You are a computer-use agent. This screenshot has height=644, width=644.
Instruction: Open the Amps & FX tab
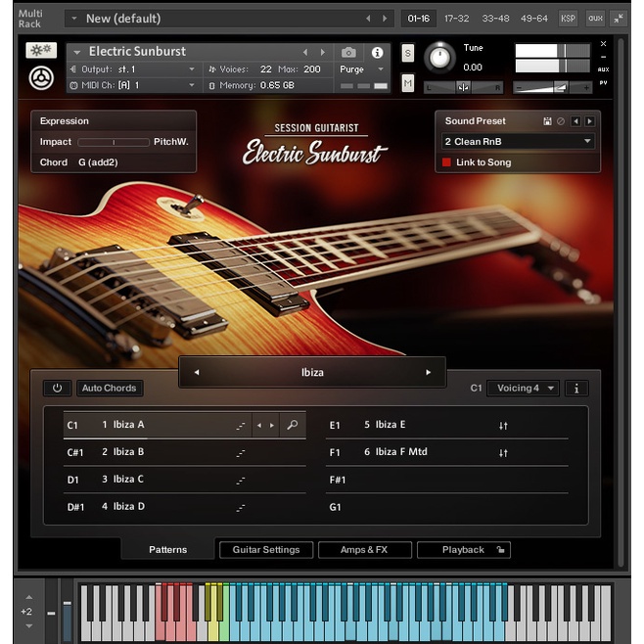tap(364, 550)
